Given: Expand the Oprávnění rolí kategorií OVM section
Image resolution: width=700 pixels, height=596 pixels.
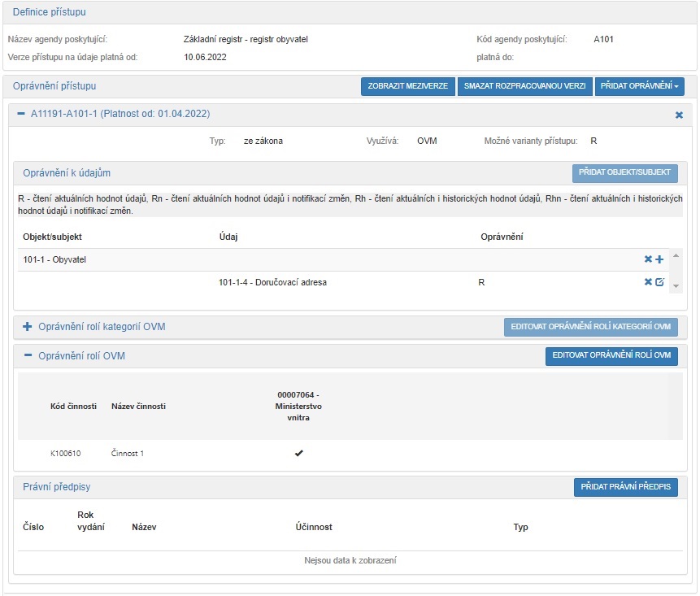Looking at the screenshot, I should (x=27, y=327).
